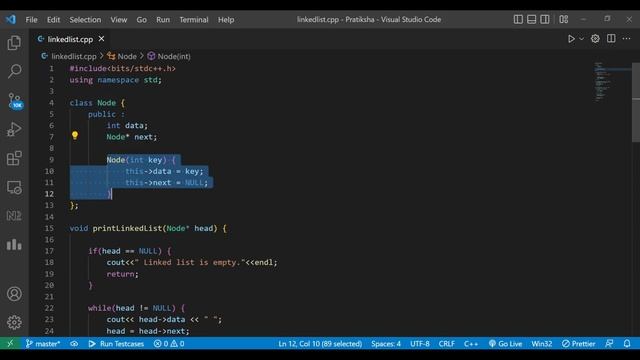Open the editor settings gear icon

click(595, 39)
